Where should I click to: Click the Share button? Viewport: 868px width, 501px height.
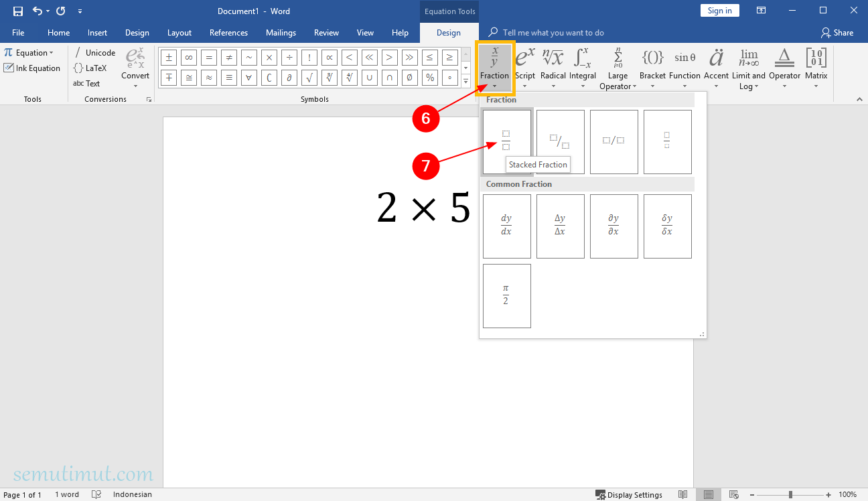point(838,32)
